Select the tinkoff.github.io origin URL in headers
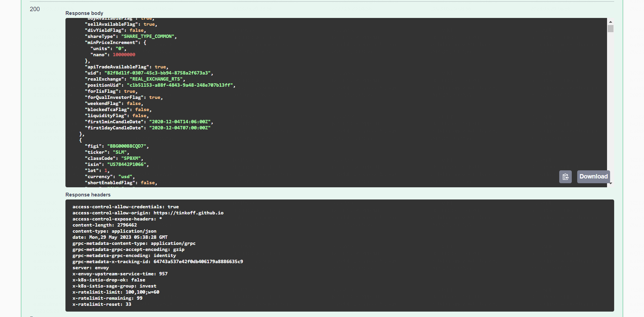Screen dimensions: 644x317 click(x=189, y=213)
